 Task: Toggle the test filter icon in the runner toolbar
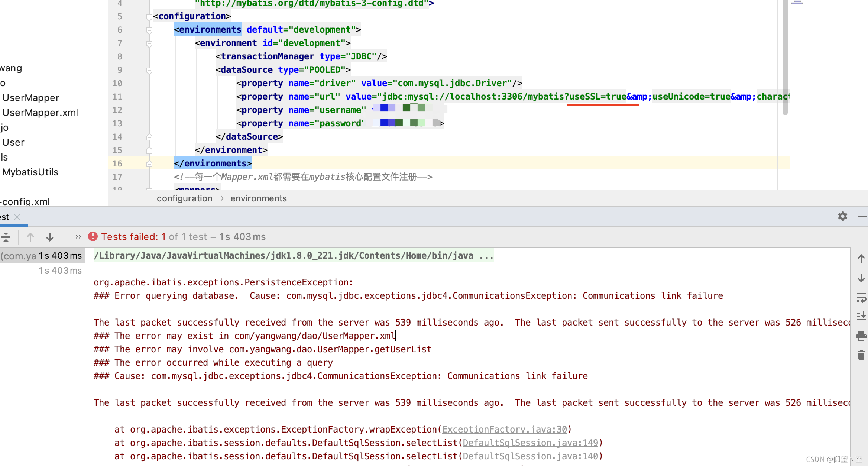coord(6,237)
